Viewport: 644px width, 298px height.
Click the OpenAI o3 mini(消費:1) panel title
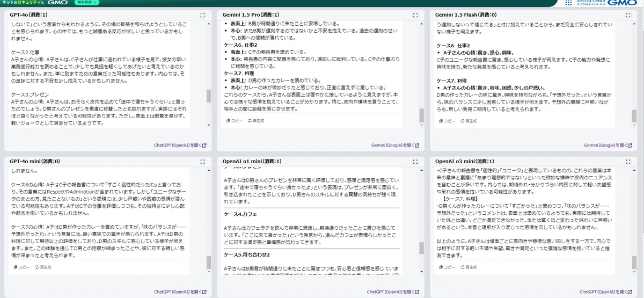click(x=465, y=161)
